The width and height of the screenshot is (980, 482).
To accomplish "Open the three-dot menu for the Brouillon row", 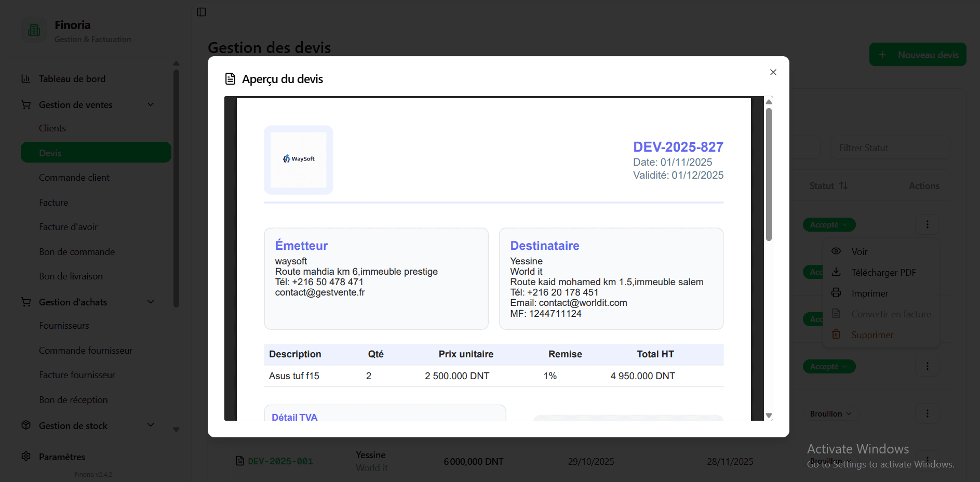I will pyautogui.click(x=928, y=413).
